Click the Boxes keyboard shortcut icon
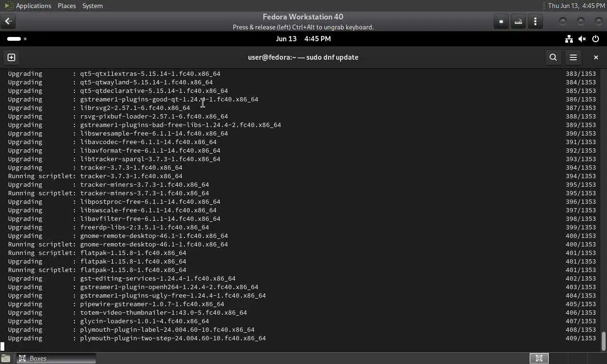This screenshot has width=607, height=364. pyautogui.click(x=518, y=21)
